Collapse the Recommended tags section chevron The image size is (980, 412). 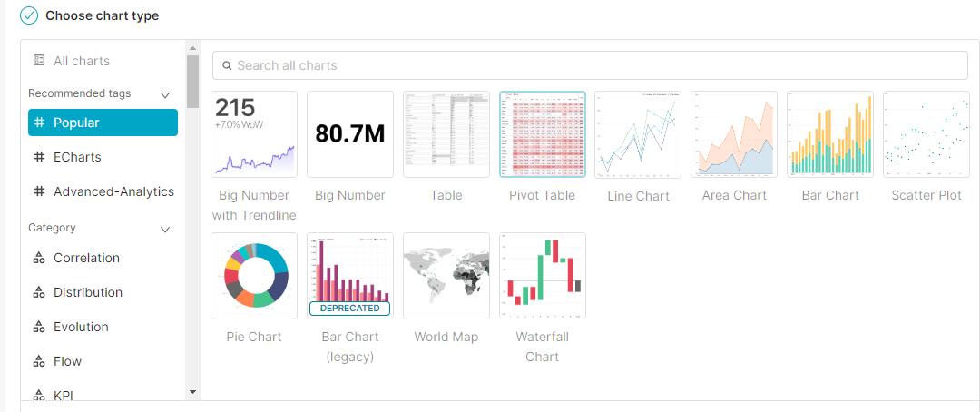pos(165,94)
